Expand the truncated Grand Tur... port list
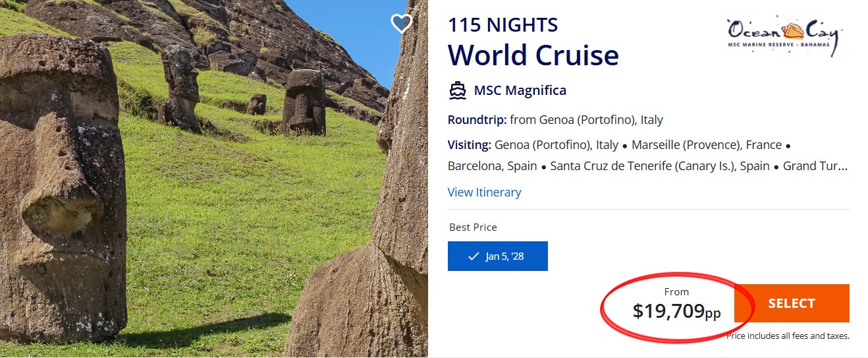Image resolution: width=868 pixels, height=358 pixels. (x=815, y=166)
